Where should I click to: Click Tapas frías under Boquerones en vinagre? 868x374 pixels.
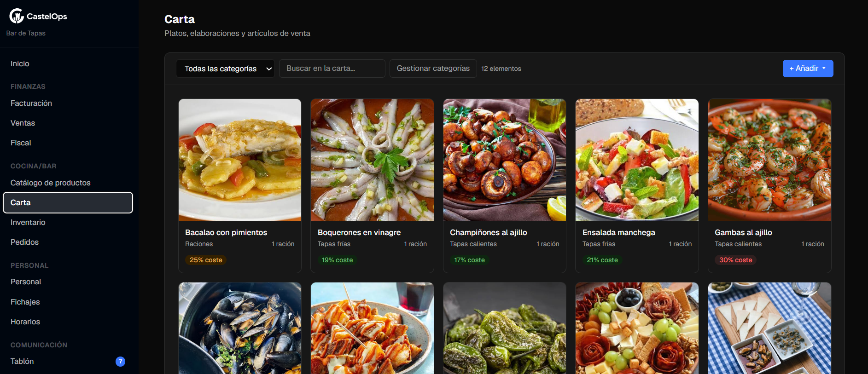(x=334, y=244)
